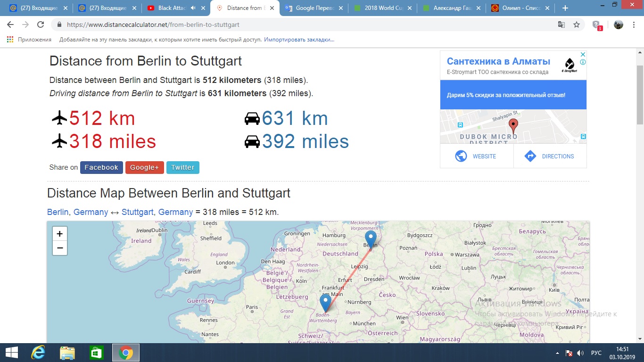Switch to the Александр Гаш tab
Image resolution: width=644 pixels, height=362 pixels.
point(454,8)
